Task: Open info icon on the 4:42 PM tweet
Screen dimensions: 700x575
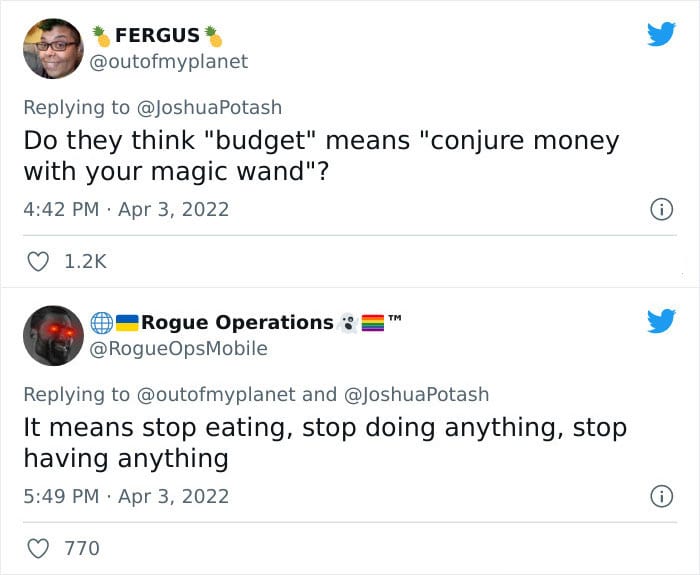Action: click(x=661, y=209)
